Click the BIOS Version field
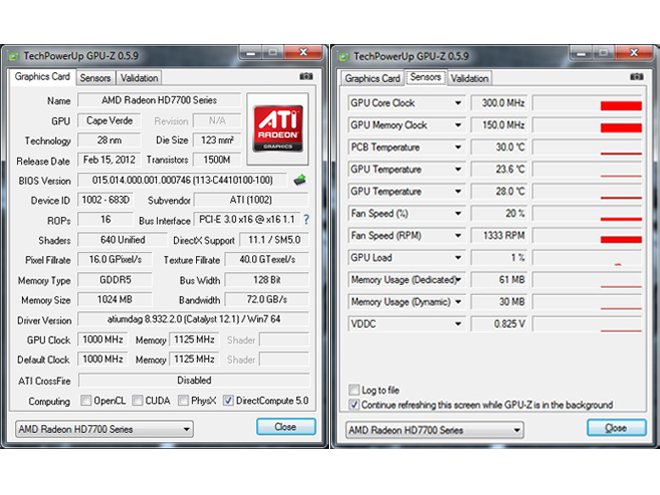Image resolution: width=660 pixels, height=495 pixels. coord(182,180)
